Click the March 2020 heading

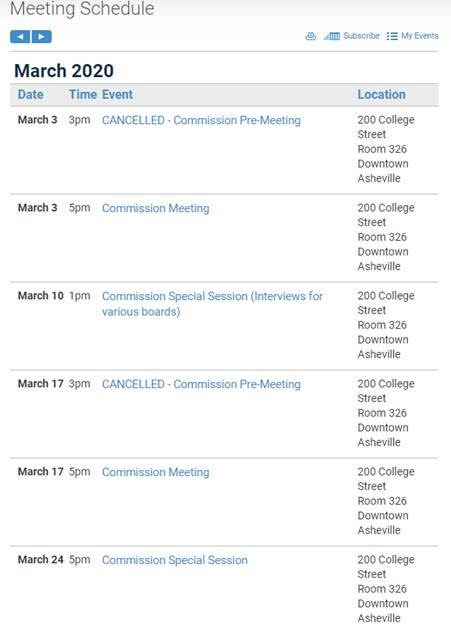point(64,71)
